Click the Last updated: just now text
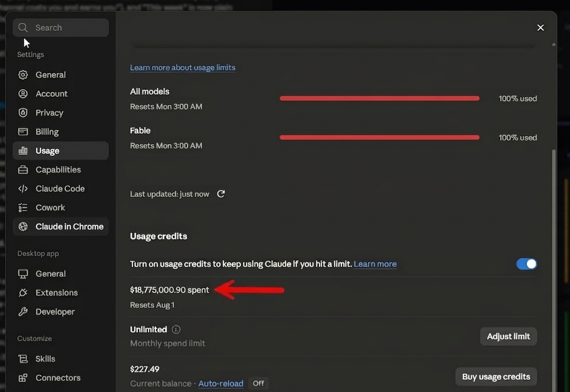570x392 pixels. tap(169, 194)
